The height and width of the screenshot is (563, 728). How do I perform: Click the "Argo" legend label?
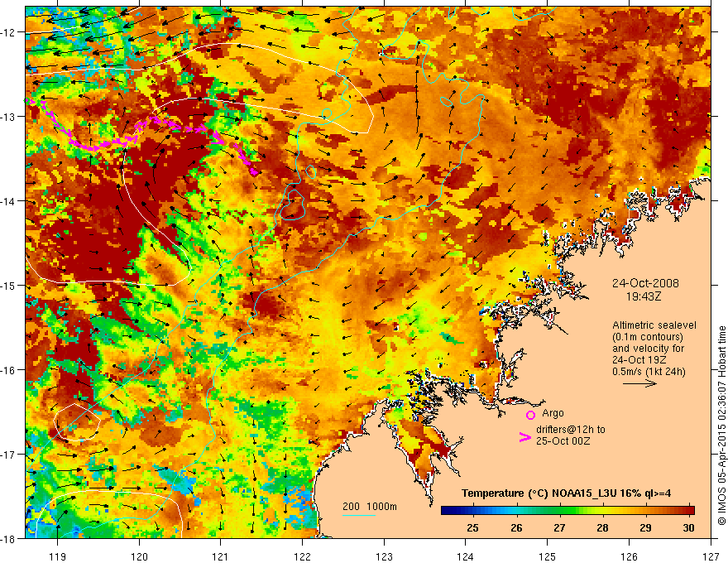553,413
